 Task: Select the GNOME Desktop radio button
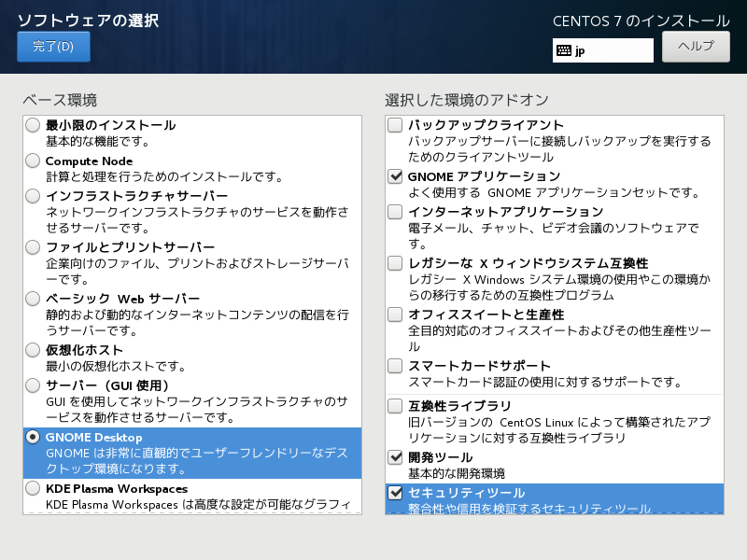click(x=33, y=437)
